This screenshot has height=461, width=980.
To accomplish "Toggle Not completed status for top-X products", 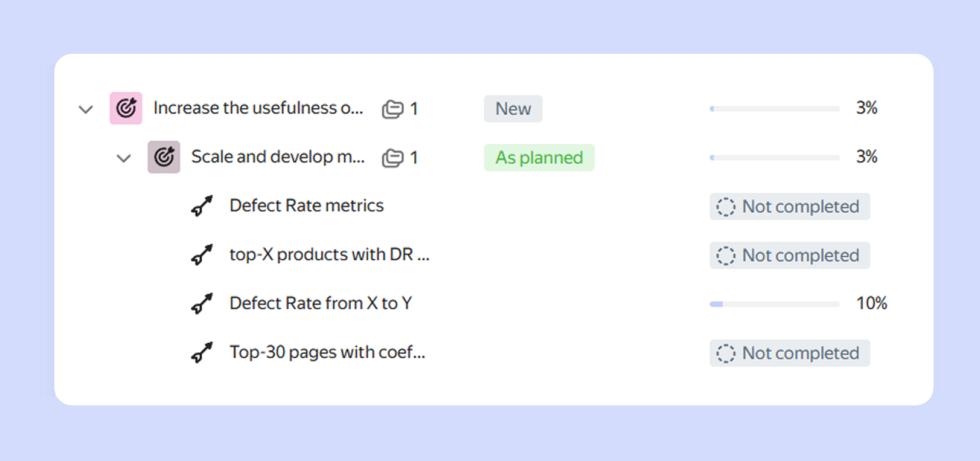I will coord(789,256).
